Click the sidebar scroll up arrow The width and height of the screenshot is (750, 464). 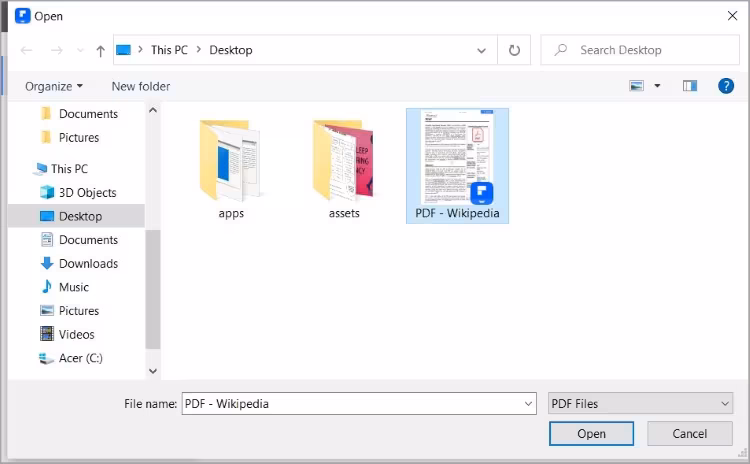[153, 110]
